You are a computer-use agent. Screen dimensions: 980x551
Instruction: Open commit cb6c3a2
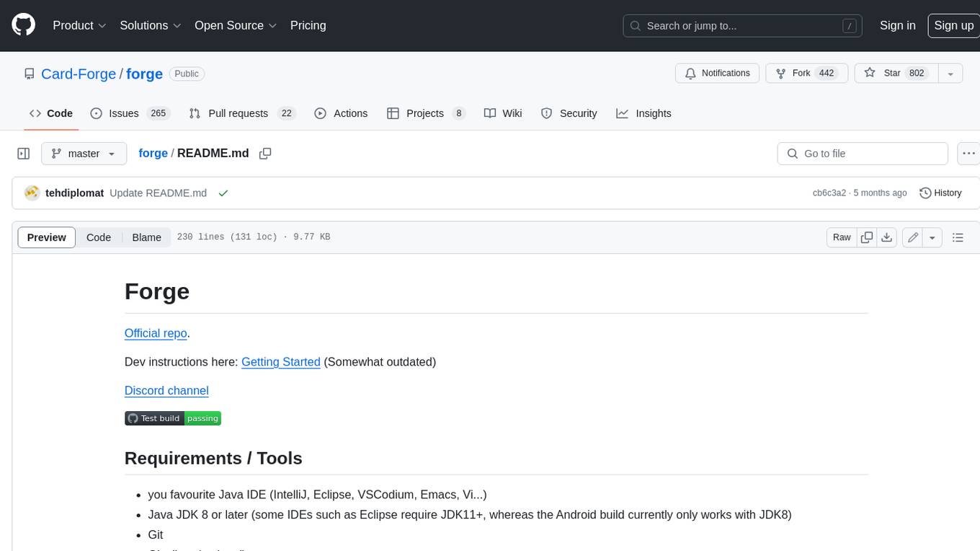click(829, 193)
